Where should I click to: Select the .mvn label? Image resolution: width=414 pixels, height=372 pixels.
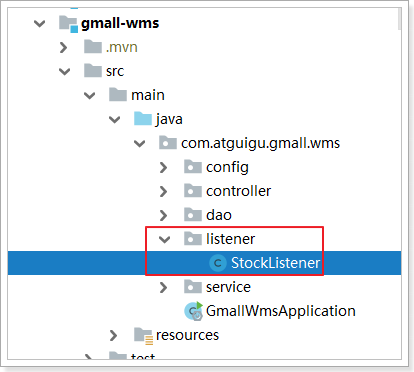tap(122, 48)
